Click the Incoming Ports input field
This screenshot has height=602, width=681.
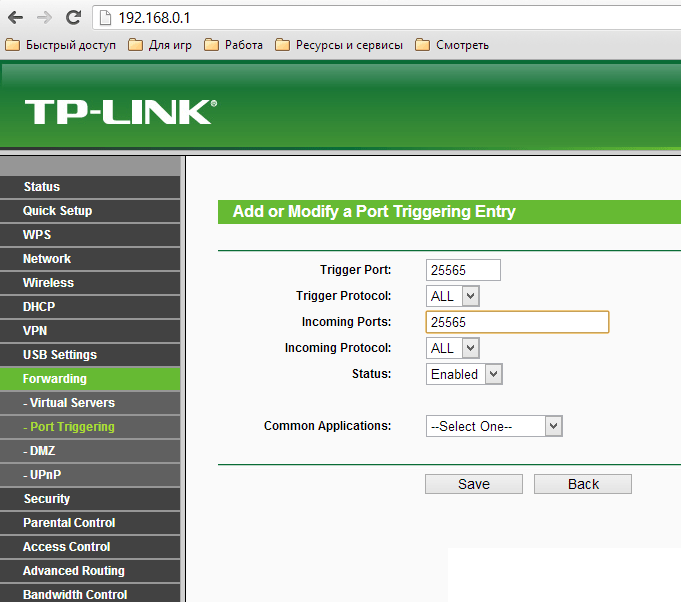[x=517, y=322]
